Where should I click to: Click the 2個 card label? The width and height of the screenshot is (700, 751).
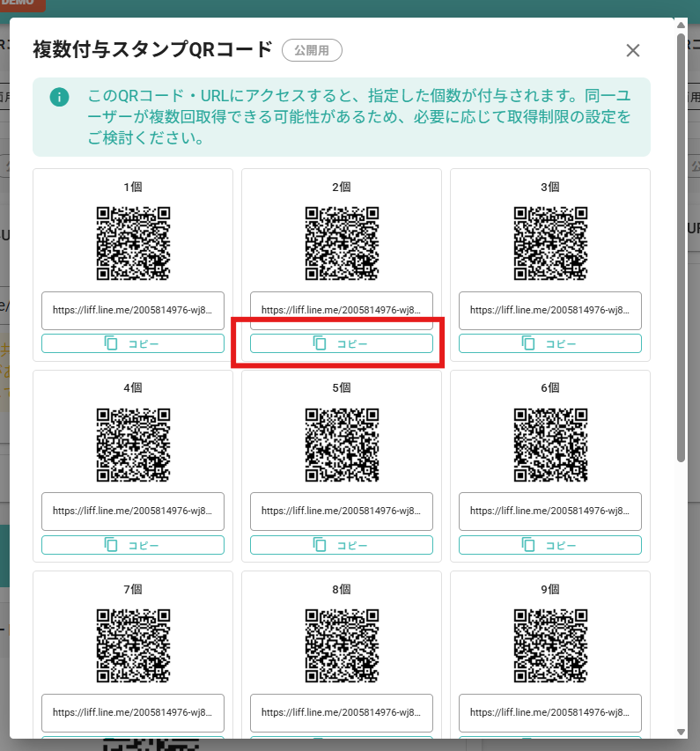pyautogui.click(x=342, y=187)
